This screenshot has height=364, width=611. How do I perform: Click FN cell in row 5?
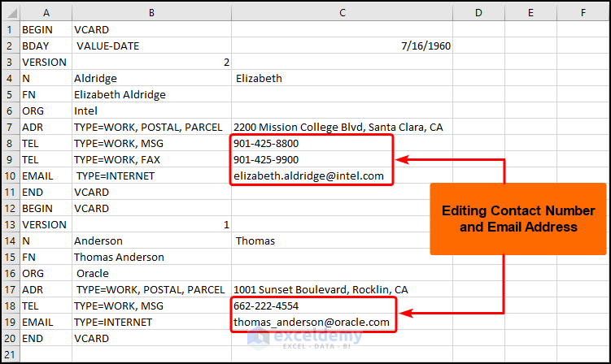[46, 94]
